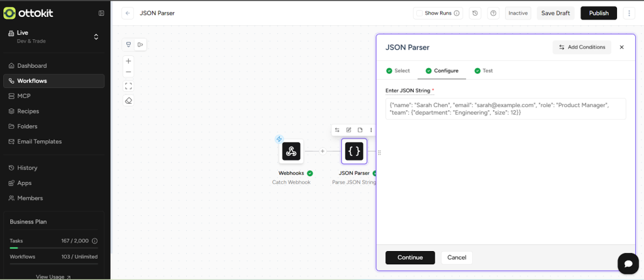Click the eraser icon on canvas toolbar
The width and height of the screenshot is (644, 280).
(x=128, y=101)
